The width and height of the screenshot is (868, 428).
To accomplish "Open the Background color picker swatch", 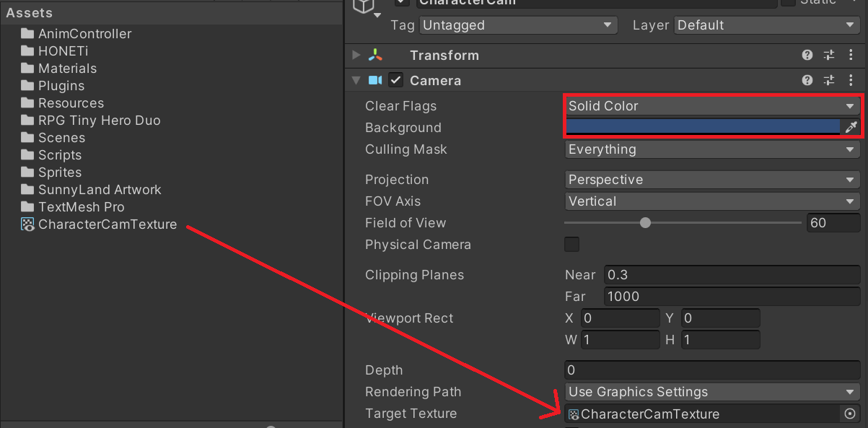I will pos(703,127).
